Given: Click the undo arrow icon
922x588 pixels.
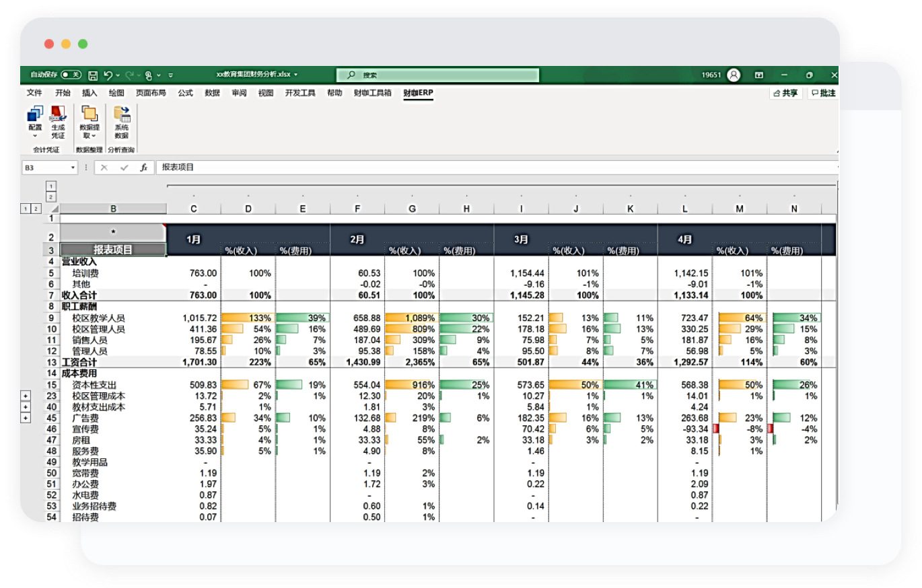Looking at the screenshot, I should pos(108,75).
